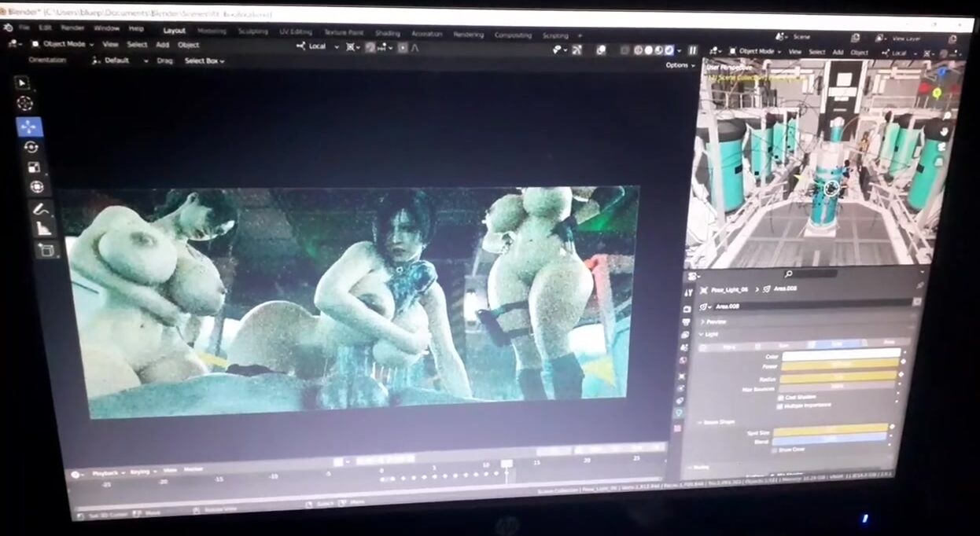Image resolution: width=980 pixels, height=536 pixels.
Task: Select the Rotate tool
Action: pos(31,147)
